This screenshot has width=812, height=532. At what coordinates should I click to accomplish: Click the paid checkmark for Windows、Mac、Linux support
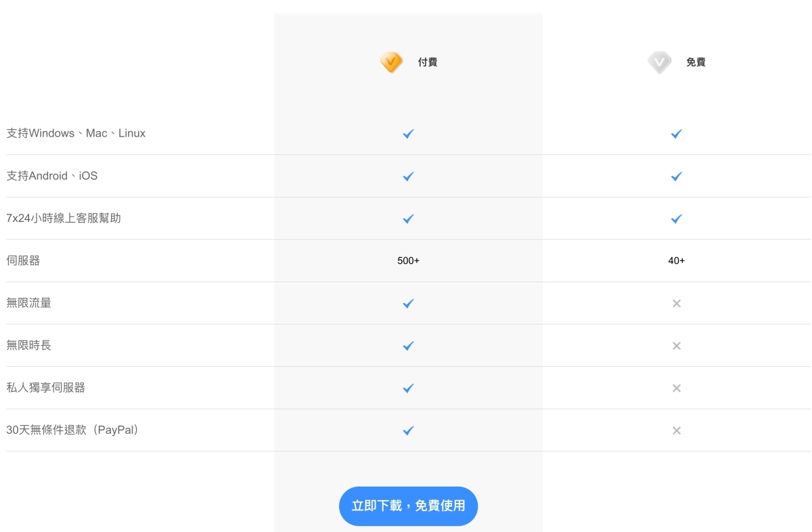pos(408,134)
